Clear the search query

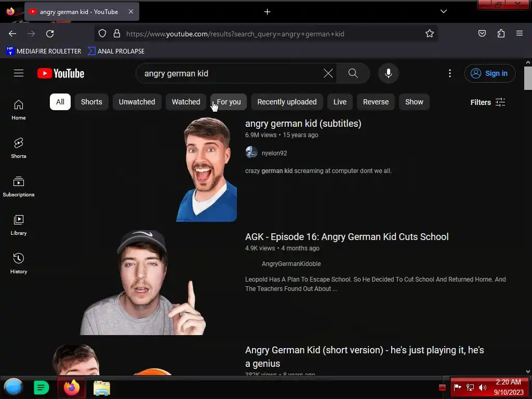click(x=328, y=73)
